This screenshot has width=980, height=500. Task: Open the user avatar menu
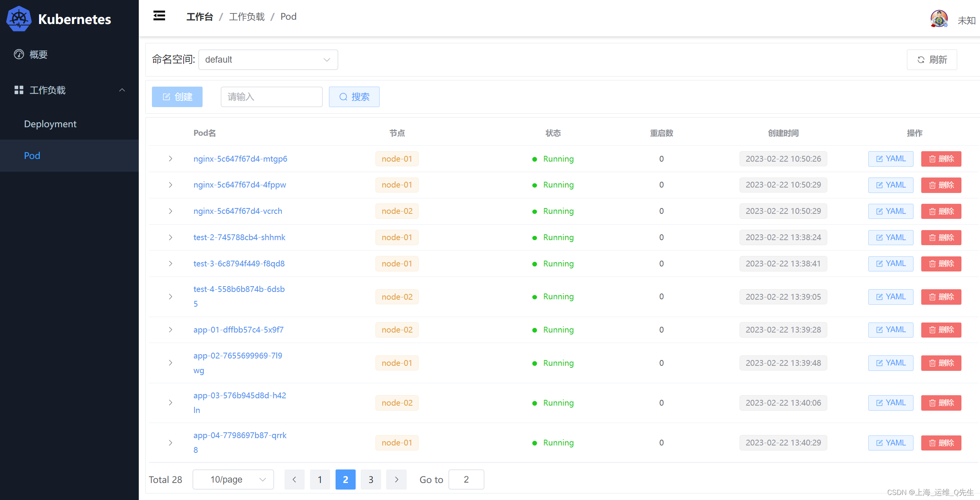click(939, 19)
